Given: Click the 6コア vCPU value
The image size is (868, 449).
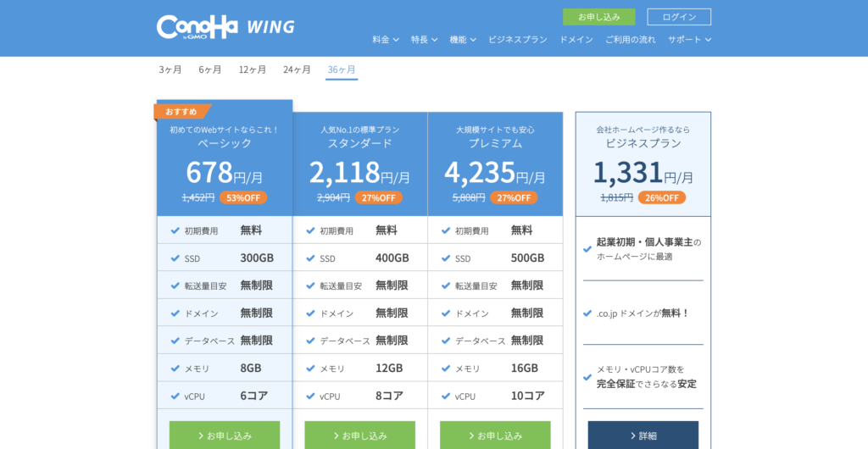Looking at the screenshot, I should point(254,396).
